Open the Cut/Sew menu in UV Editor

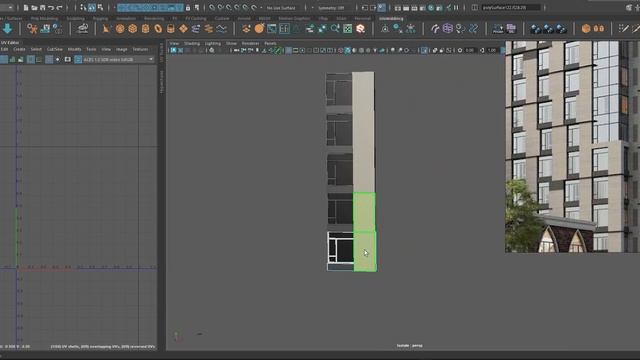(55, 49)
